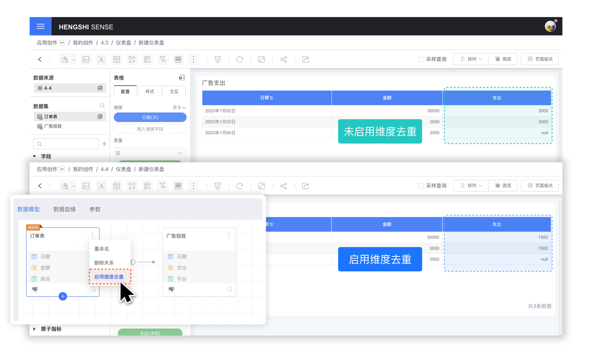Open 排列 dropdown in upper toolbar
Viewport: 592px width, 364px height.
(x=471, y=59)
